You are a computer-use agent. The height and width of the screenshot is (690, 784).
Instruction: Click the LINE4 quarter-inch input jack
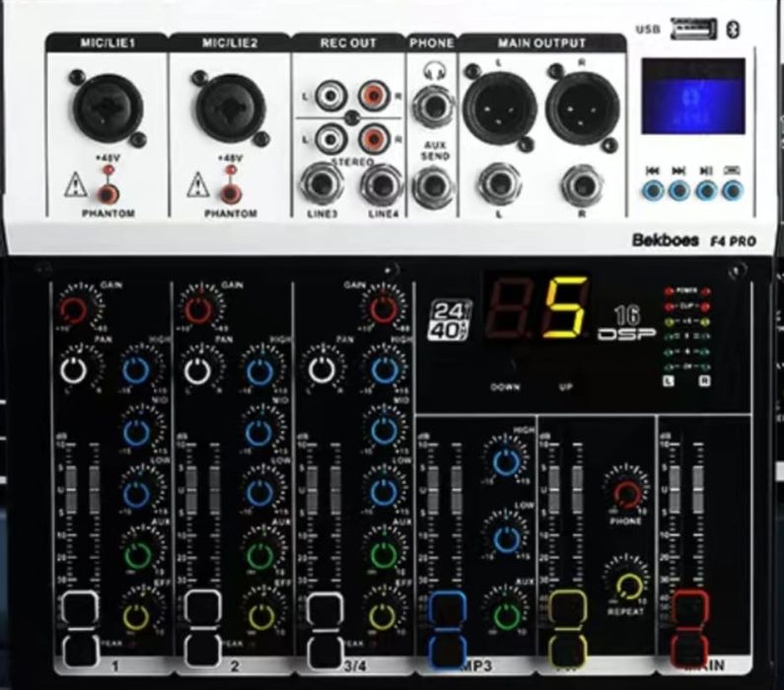coord(383,186)
